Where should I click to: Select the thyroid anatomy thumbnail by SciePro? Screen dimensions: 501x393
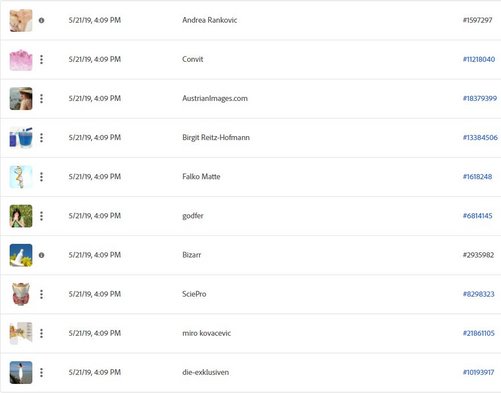pyautogui.click(x=21, y=294)
